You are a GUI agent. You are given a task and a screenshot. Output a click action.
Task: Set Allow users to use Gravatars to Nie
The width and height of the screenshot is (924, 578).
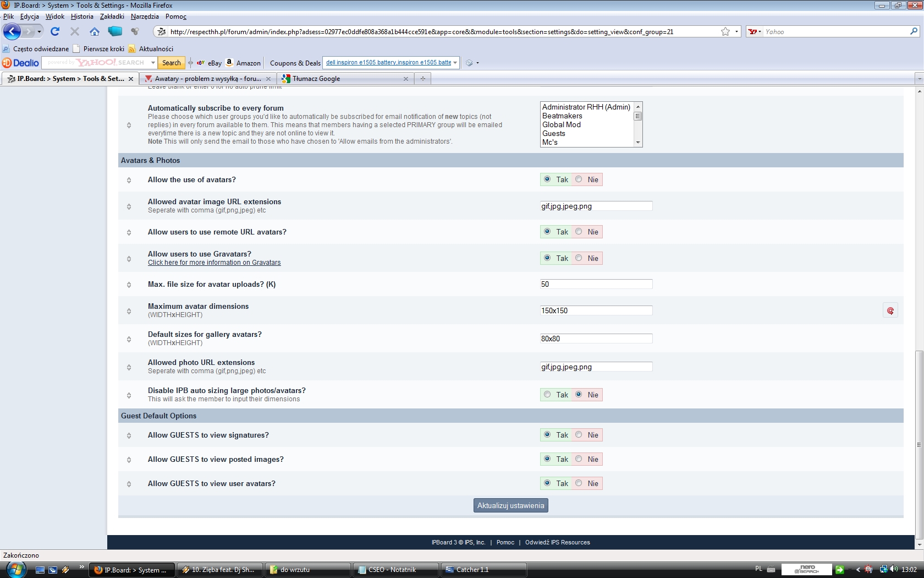pos(579,258)
